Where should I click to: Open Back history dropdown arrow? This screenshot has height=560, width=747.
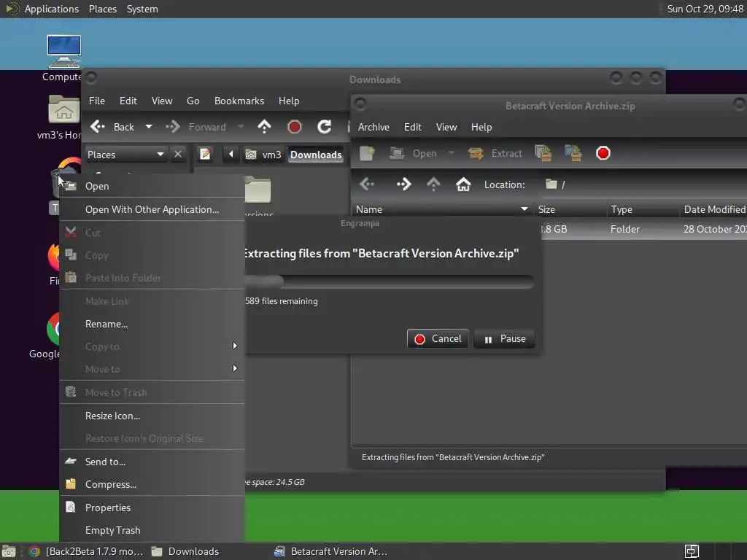click(149, 127)
